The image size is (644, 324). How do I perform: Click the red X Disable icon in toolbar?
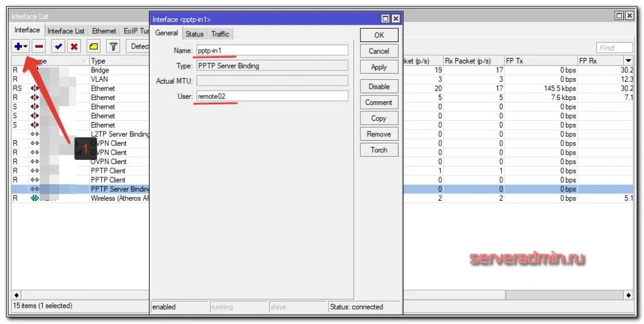(x=74, y=47)
